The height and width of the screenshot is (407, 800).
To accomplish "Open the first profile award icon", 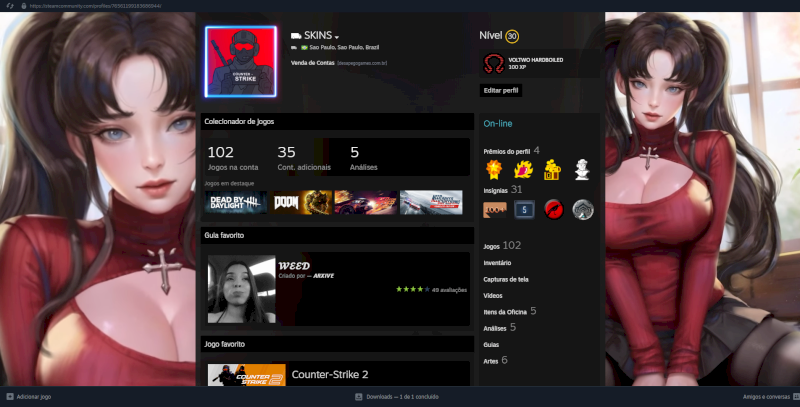I will click(x=494, y=170).
